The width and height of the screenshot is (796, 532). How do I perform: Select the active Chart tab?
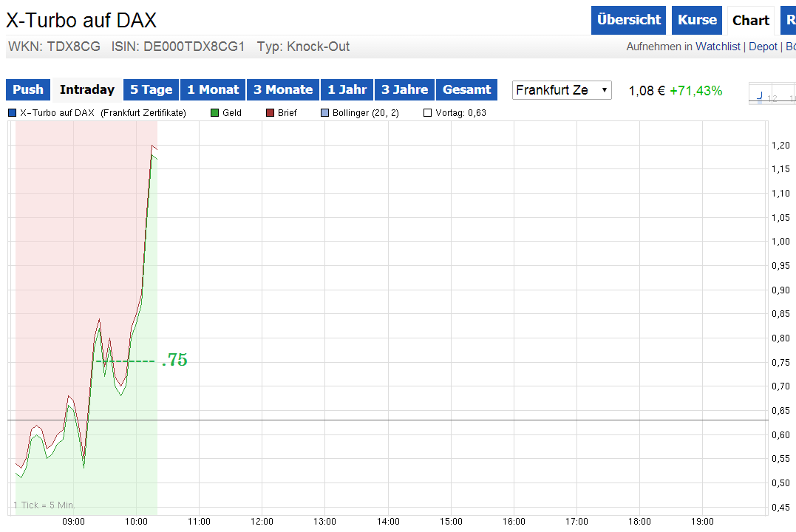751,20
